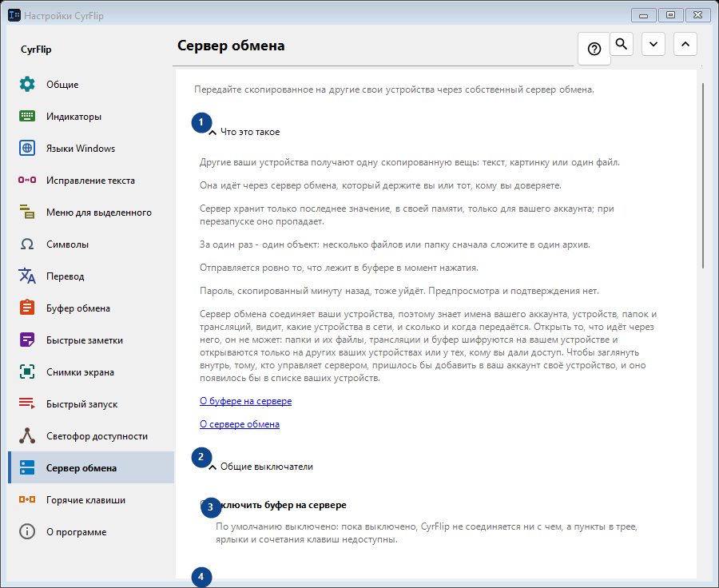Click the line Отправляется ровно то
The width and height of the screenshot is (719, 588).
pos(339,268)
